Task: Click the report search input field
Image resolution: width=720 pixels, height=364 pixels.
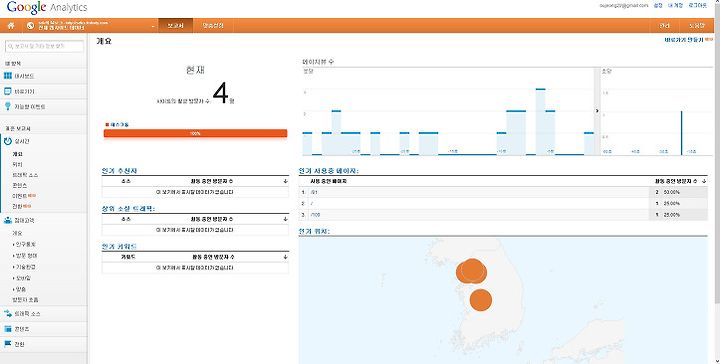Action: click(x=45, y=46)
